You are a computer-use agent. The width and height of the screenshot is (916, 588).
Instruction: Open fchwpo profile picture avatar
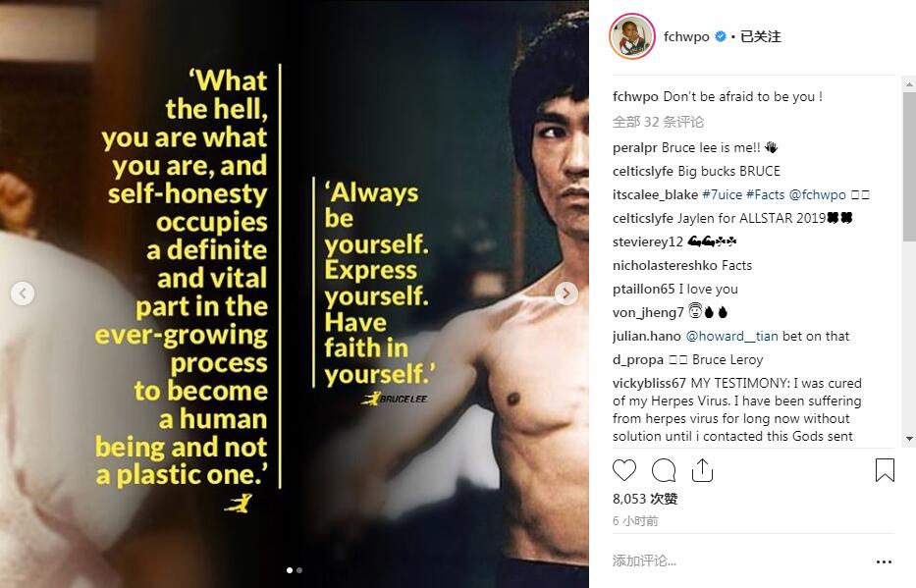coord(632,37)
